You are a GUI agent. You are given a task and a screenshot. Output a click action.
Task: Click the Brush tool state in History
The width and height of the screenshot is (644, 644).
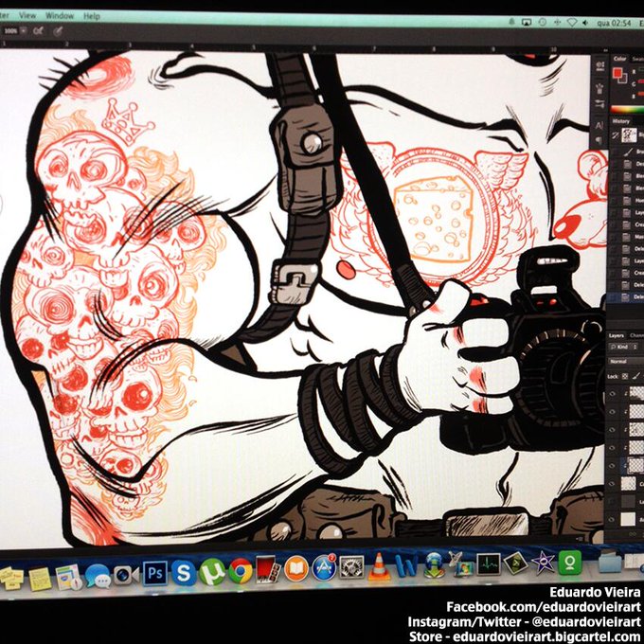click(628, 152)
